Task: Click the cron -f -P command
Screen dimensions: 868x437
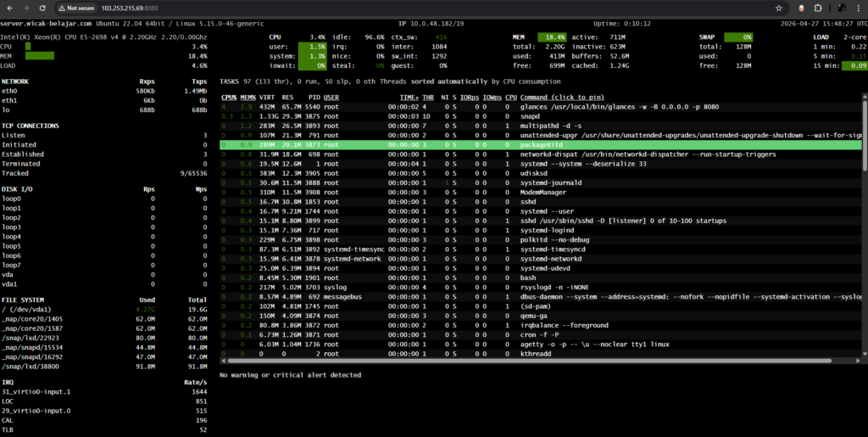Action: tap(538, 334)
